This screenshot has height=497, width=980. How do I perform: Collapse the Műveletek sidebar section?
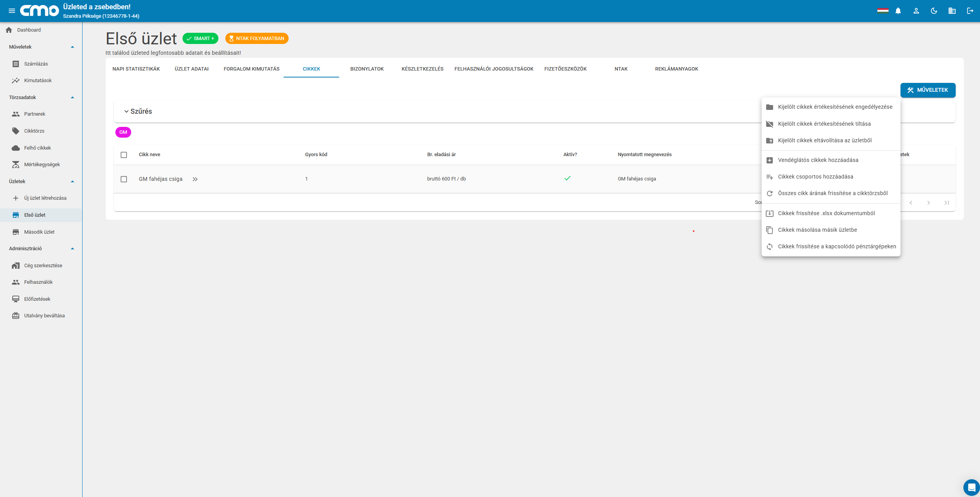(72, 47)
